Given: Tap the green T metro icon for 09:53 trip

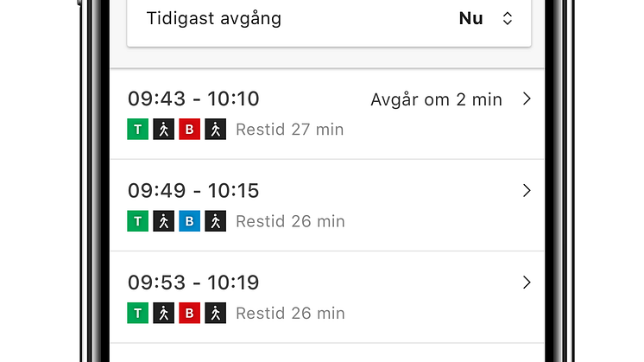Looking at the screenshot, I should 137,313.
